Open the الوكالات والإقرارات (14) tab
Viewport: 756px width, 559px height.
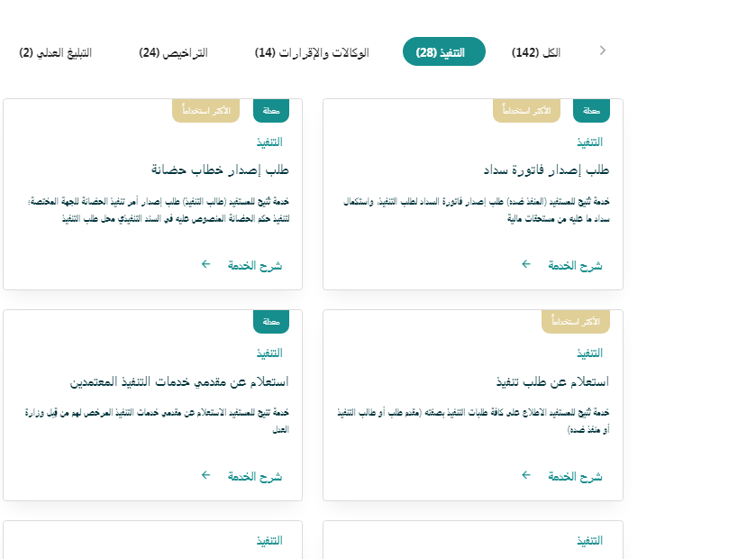pyautogui.click(x=312, y=52)
